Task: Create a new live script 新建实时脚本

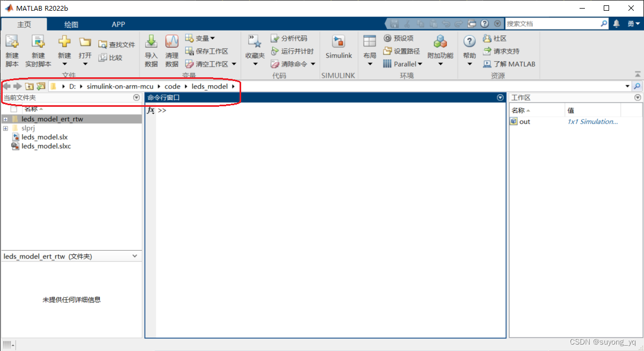Action: pos(38,51)
